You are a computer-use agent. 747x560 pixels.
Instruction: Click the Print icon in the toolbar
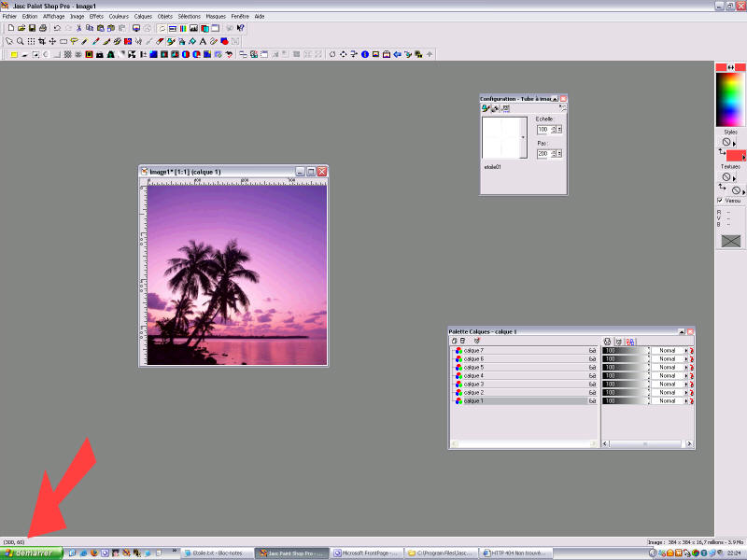click(x=42, y=28)
